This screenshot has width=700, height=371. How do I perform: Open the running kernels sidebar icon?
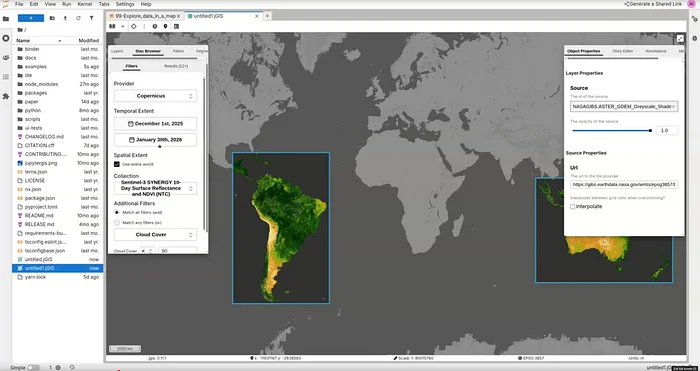[x=6, y=38]
